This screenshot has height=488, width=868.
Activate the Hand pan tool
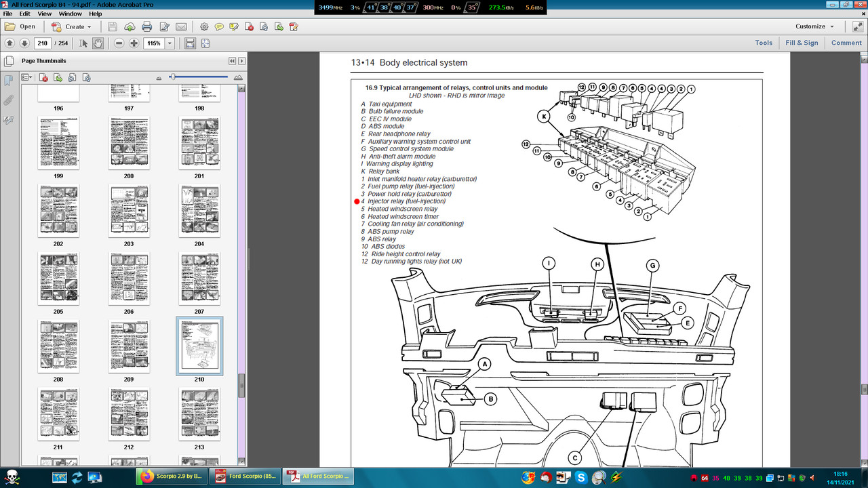coord(98,43)
